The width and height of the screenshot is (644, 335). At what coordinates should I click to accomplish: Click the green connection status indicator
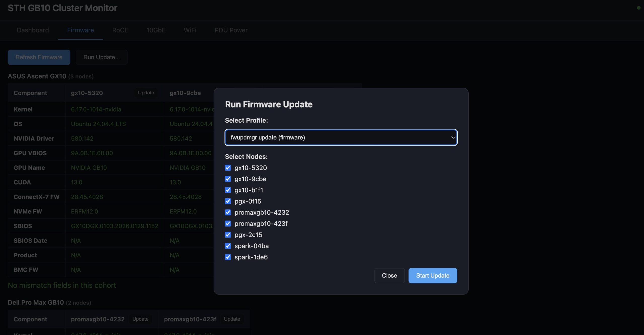638,8
